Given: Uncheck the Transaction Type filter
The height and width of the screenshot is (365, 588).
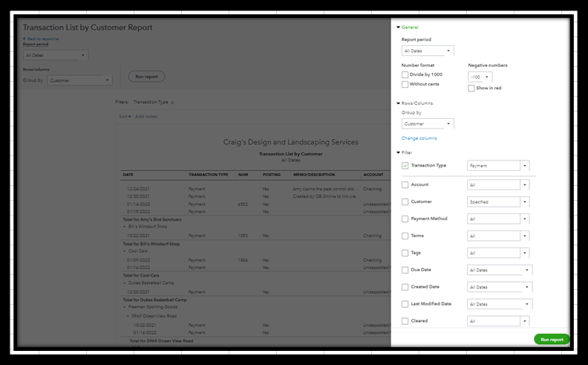Looking at the screenshot, I should point(405,166).
